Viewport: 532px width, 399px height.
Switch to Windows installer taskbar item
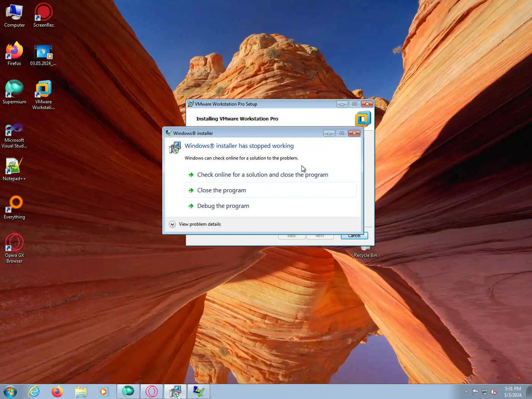click(175, 391)
